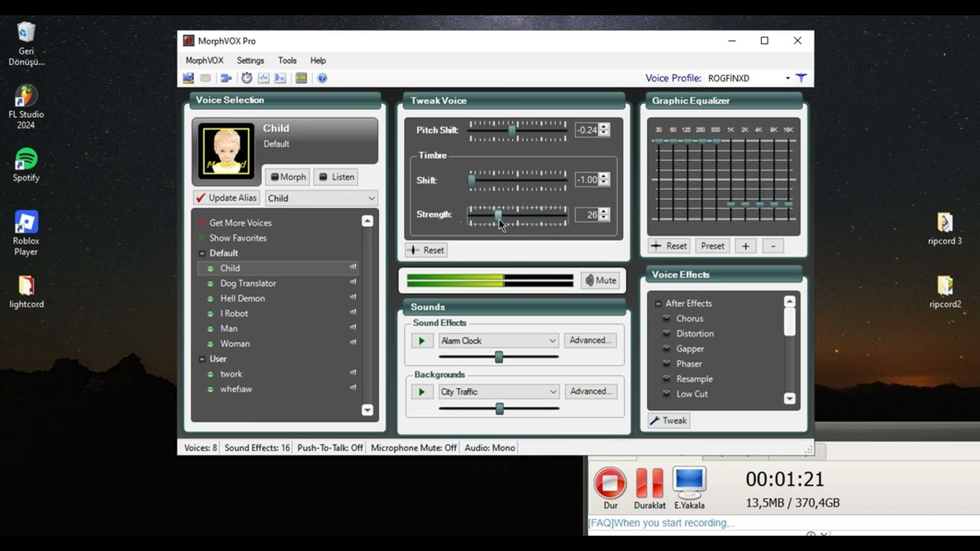Open Advanced sound effects options

(590, 341)
